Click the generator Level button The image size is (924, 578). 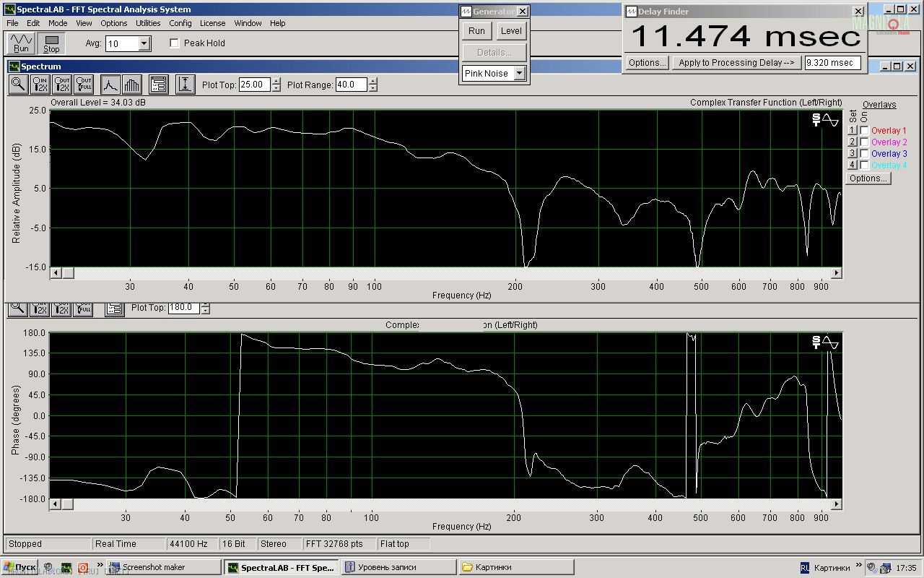click(x=511, y=31)
